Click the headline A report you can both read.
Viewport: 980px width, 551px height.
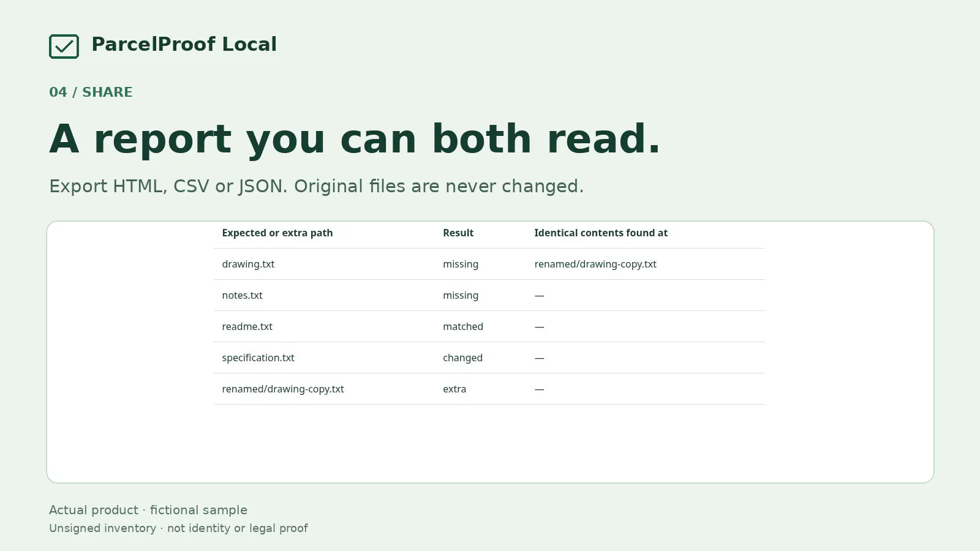point(355,139)
